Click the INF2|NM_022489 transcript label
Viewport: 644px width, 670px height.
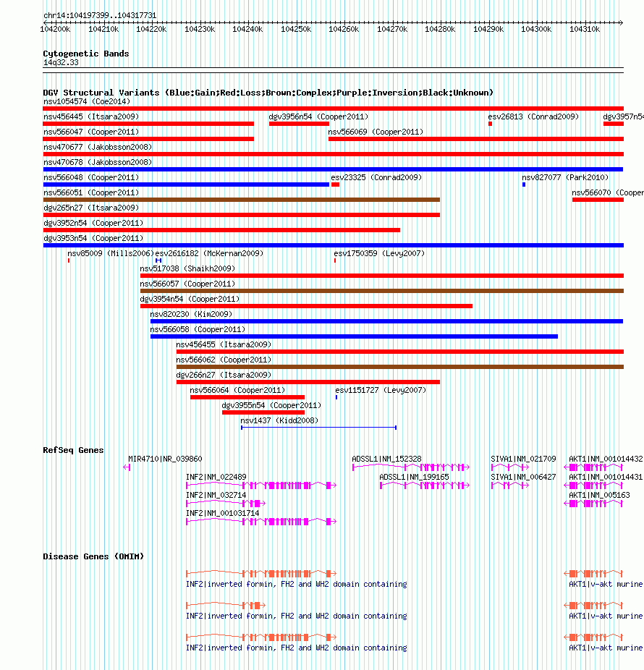click(x=216, y=477)
